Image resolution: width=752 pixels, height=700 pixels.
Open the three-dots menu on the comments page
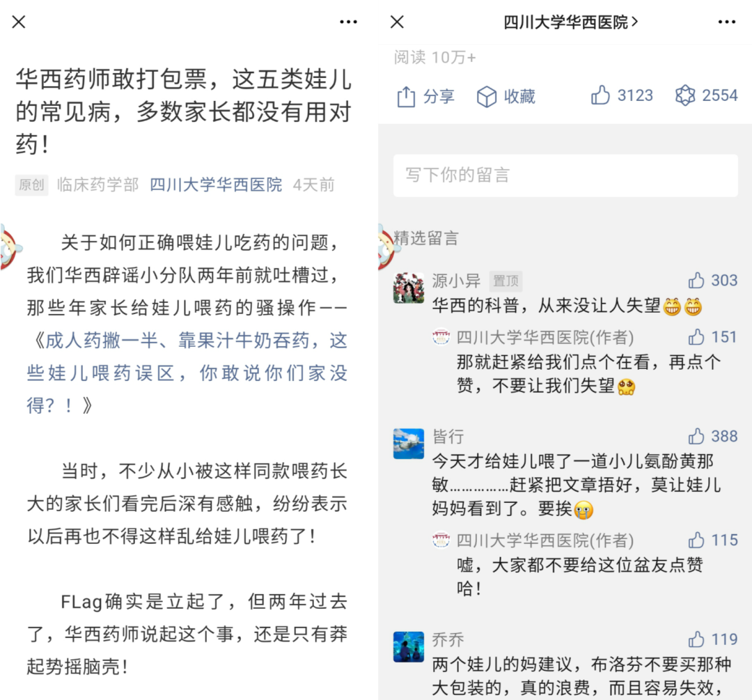coord(726,22)
